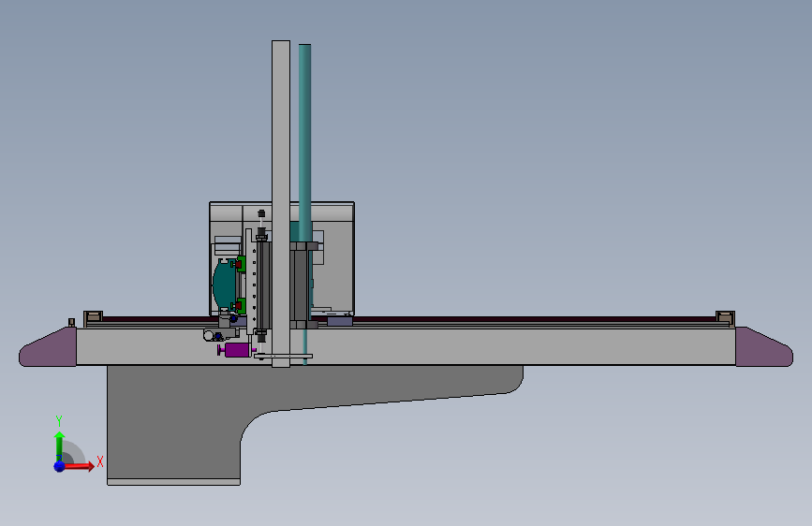Click the green Y axis arrow on triad
This screenshot has width=812, height=526.
[x=59, y=446]
